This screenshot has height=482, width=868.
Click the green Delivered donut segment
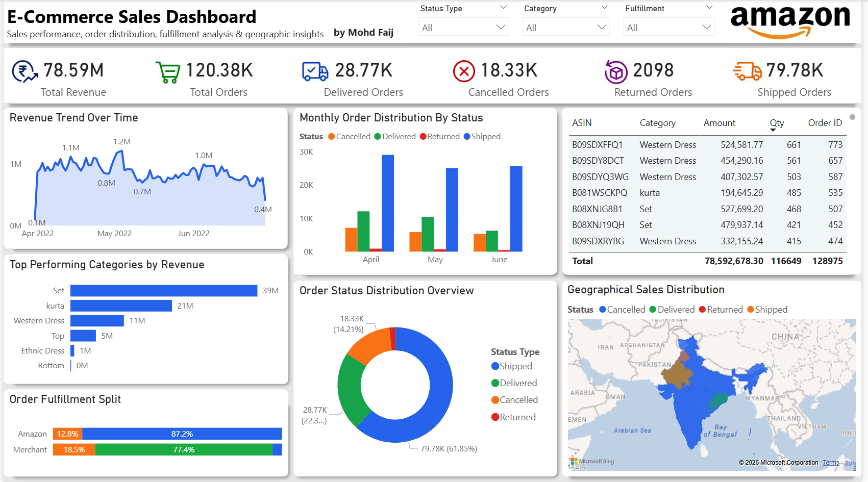[x=350, y=390]
